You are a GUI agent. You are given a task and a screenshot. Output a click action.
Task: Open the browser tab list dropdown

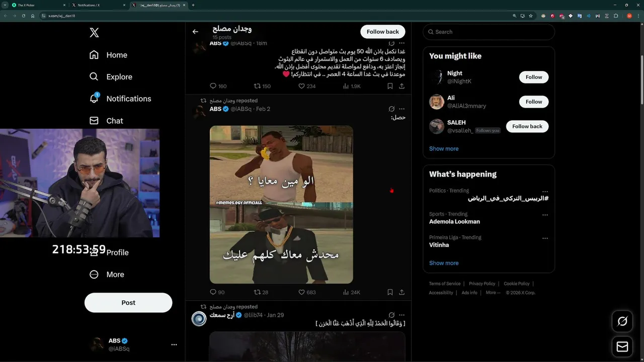(5, 5)
